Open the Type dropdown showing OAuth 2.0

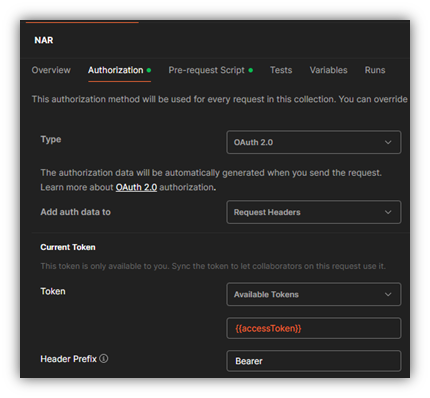314,142
